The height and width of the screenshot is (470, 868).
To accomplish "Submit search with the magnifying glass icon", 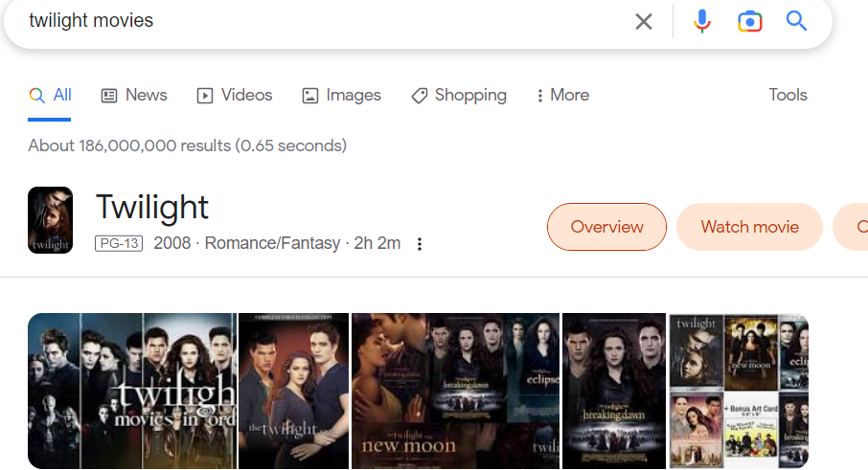I will pos(796,21).
